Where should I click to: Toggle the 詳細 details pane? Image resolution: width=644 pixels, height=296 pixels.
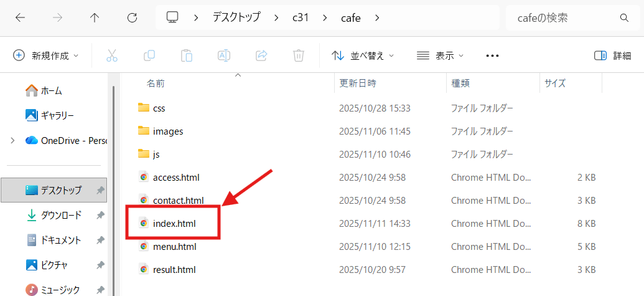[x=612, y=55]
